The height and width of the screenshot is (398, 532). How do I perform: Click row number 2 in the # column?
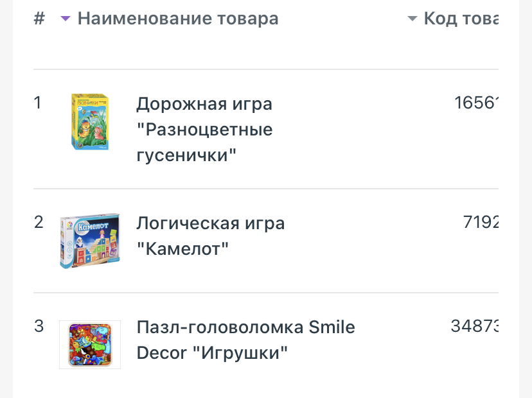coord(39,222)
